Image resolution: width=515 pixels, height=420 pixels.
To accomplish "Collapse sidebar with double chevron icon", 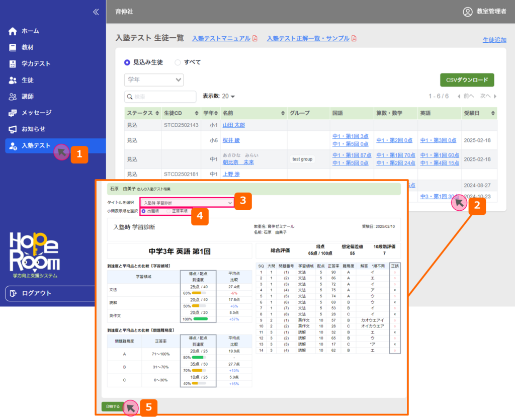I will pyautogui.click(x=96, y=12).
